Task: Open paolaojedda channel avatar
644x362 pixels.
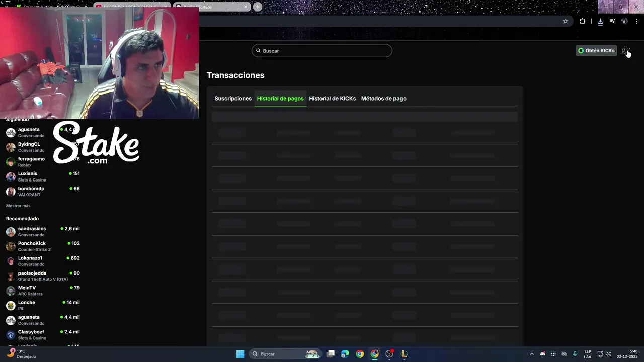Action: coord(11,276)
